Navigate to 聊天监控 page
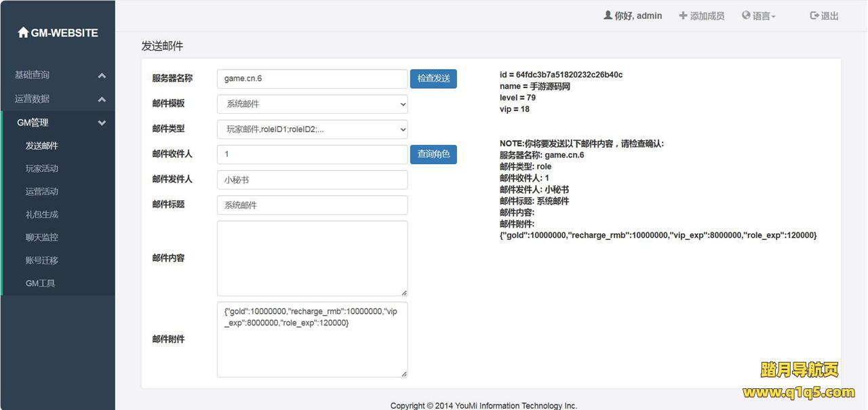The width and height of the screenshot is (868, 410). point(42,238)
